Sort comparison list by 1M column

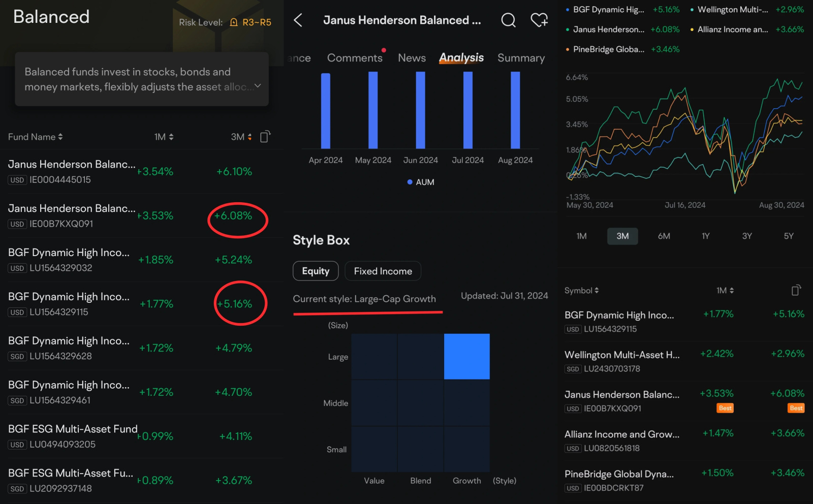725,291
